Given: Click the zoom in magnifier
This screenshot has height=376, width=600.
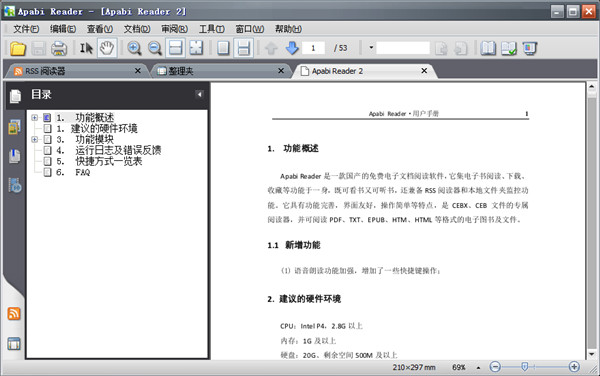Looking at the screenshot, I should [x=134, y=48].
